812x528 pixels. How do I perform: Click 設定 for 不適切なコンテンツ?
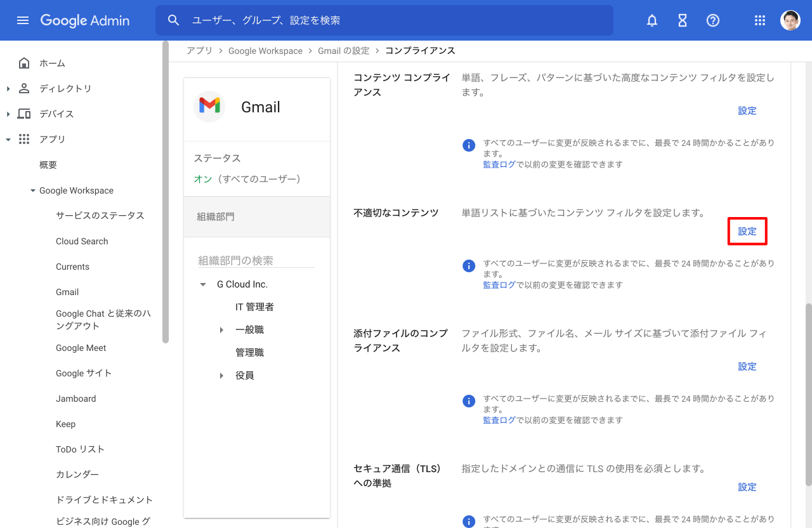tap(747, 232)
